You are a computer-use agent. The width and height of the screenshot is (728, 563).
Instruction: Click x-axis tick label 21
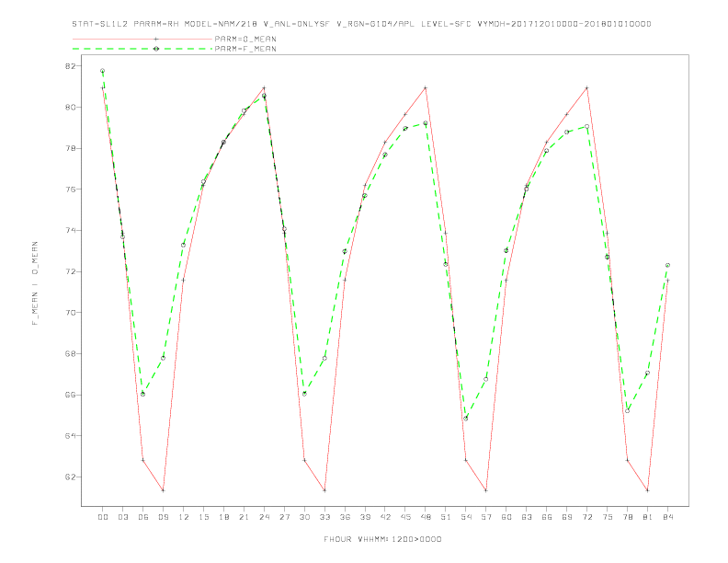point(244,517)
